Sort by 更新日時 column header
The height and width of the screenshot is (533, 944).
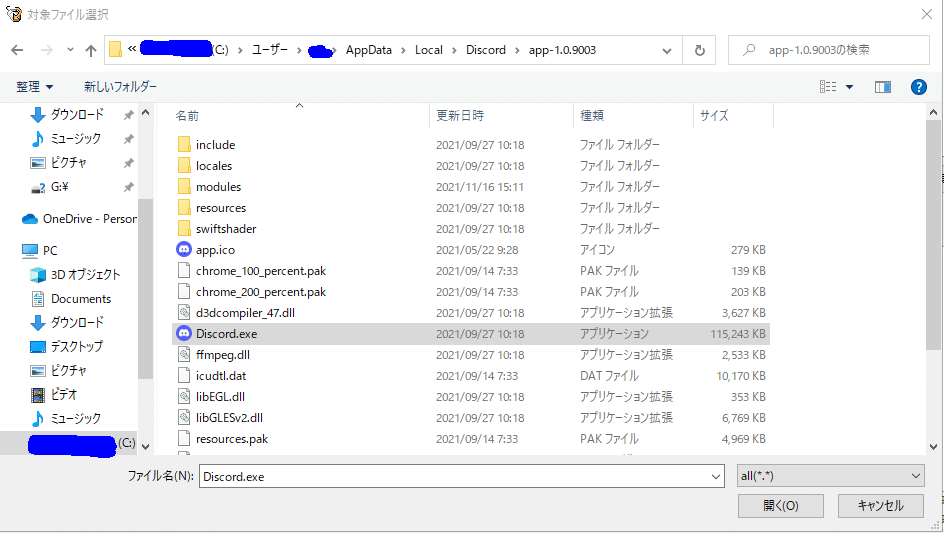[x=460, y=116]
